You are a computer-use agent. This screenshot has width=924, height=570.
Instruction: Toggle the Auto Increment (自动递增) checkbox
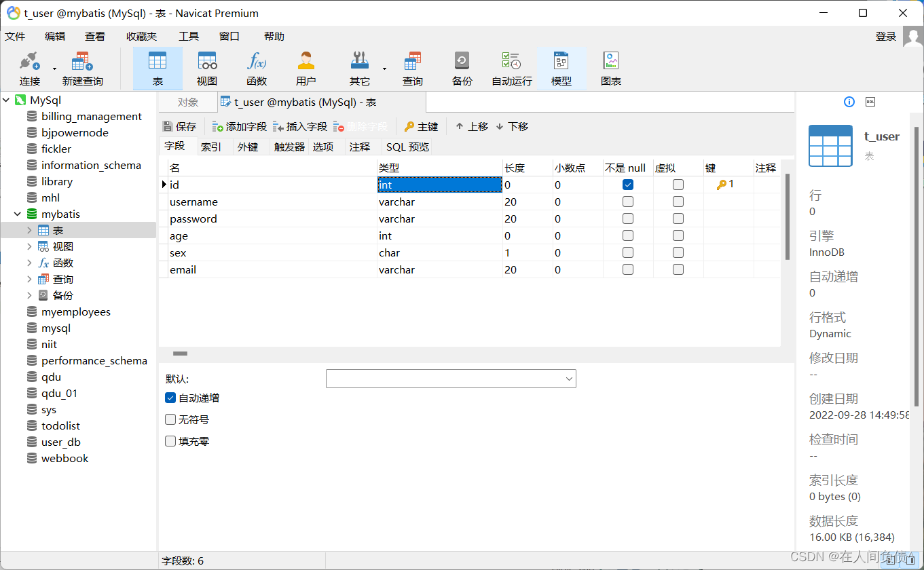click(170, 398)
